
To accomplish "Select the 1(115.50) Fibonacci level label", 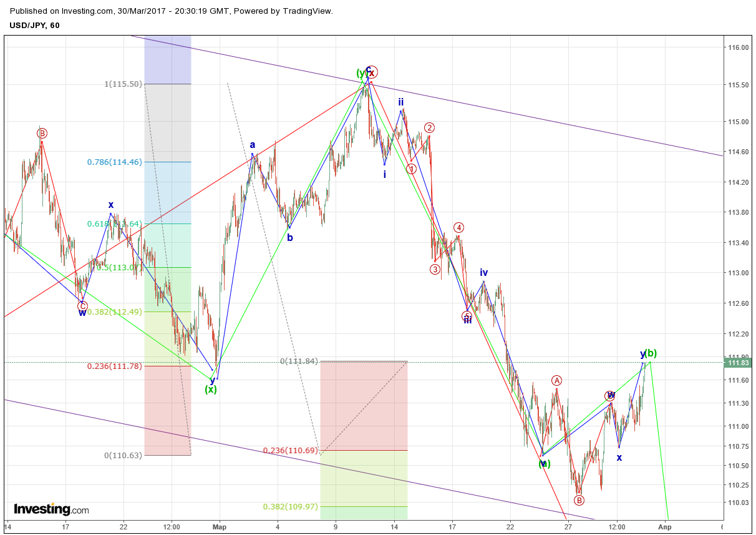I will tap(123, 84).
